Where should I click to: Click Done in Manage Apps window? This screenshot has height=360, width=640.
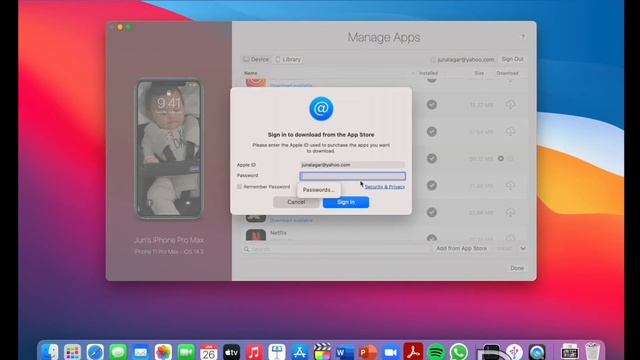point(517,268)
